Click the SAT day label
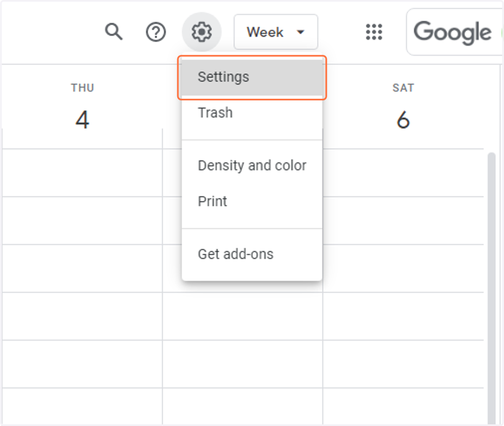The image size is (504, 426). [x=403, y=88]
